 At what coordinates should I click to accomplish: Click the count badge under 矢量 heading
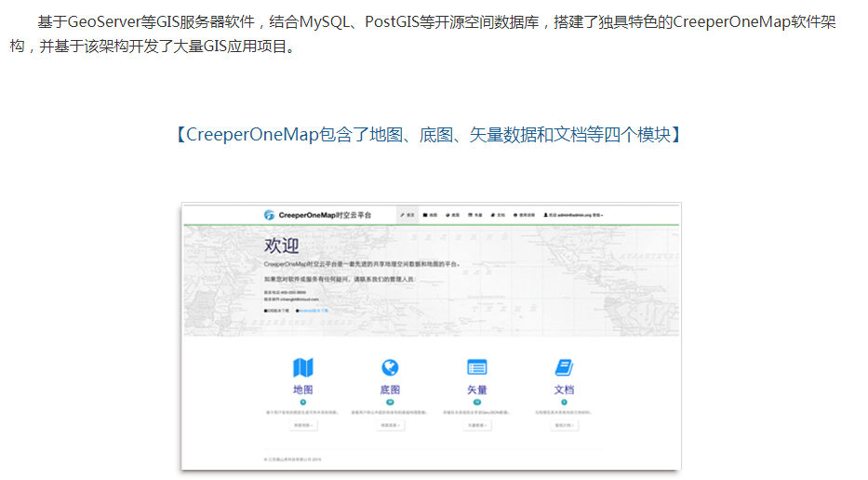(477, 402)
